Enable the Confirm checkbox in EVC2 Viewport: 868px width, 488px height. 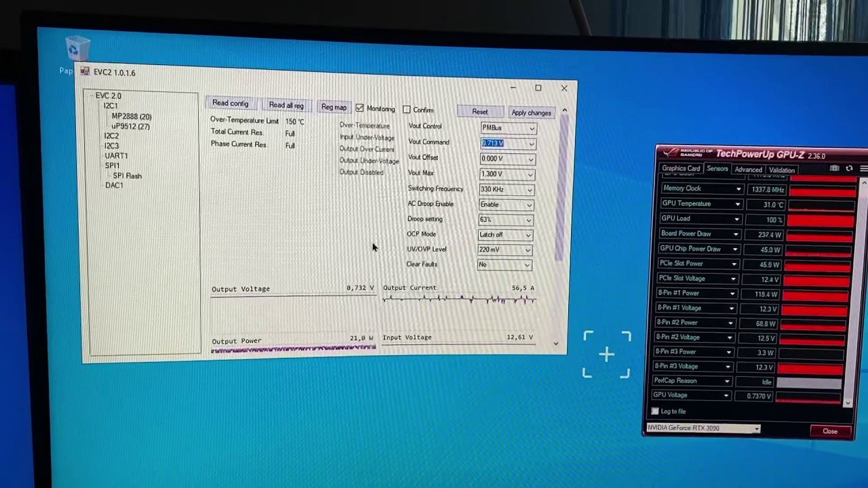click(406, 109)
